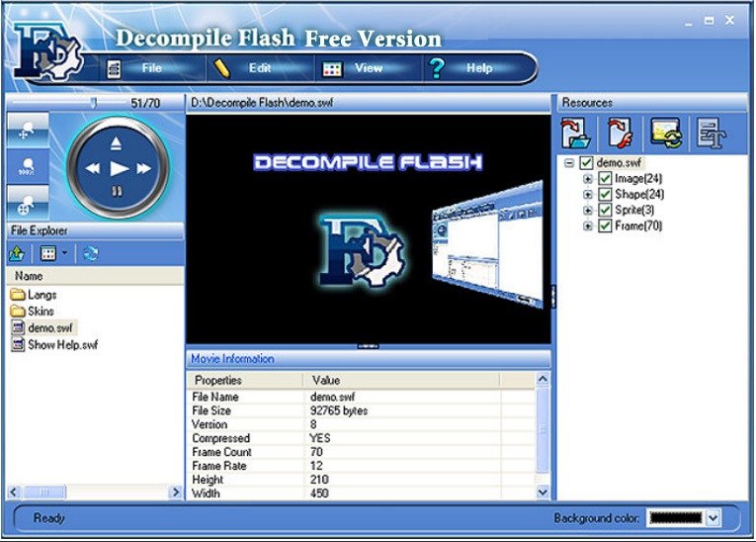Uncheck the demo.swf checkbox
This screenshot has width=756, height=542.
(586, 163)
